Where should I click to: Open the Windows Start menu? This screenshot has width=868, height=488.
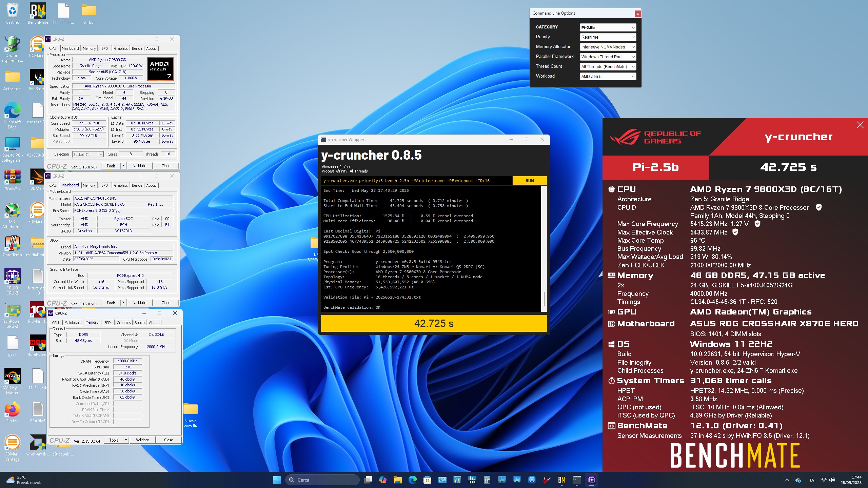click(x=277, y=480)
